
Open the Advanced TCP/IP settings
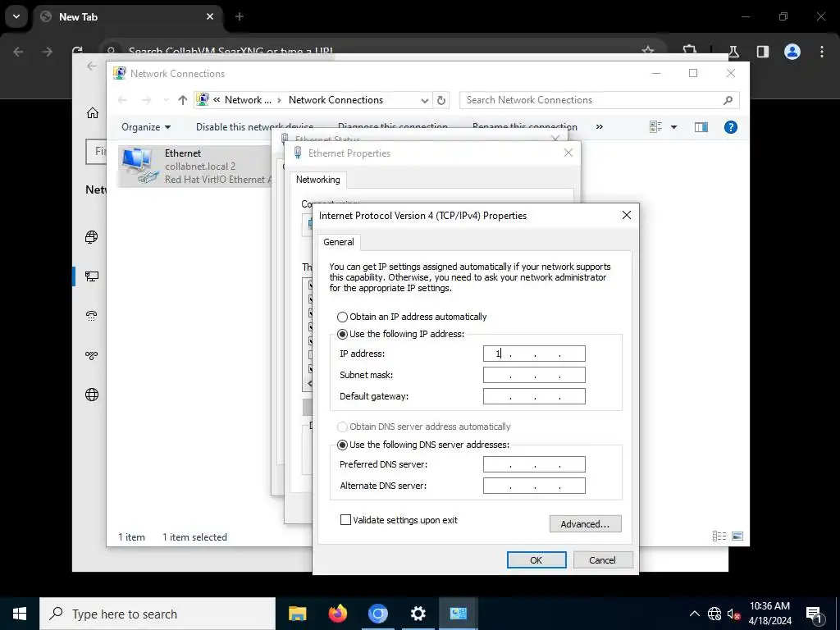click(585, 524)
